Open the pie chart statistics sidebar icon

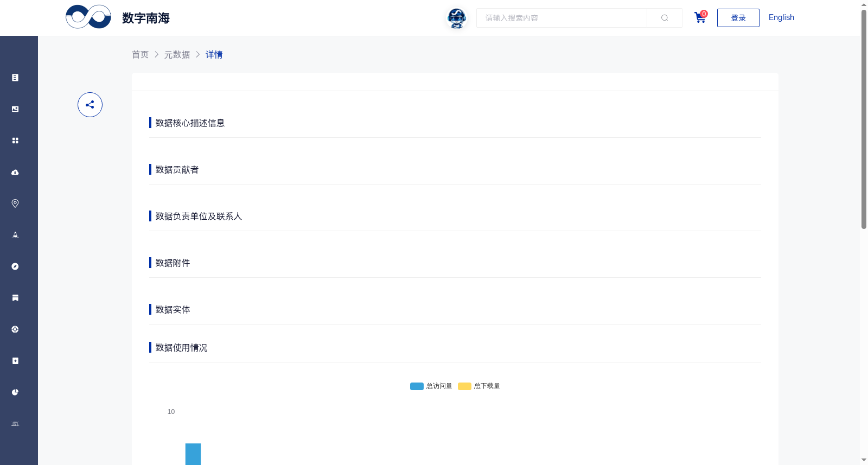coord(15,392)
